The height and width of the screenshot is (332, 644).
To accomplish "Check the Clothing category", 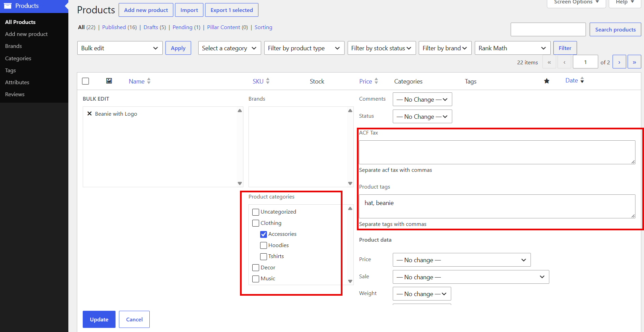I will (x=256, y=223).
